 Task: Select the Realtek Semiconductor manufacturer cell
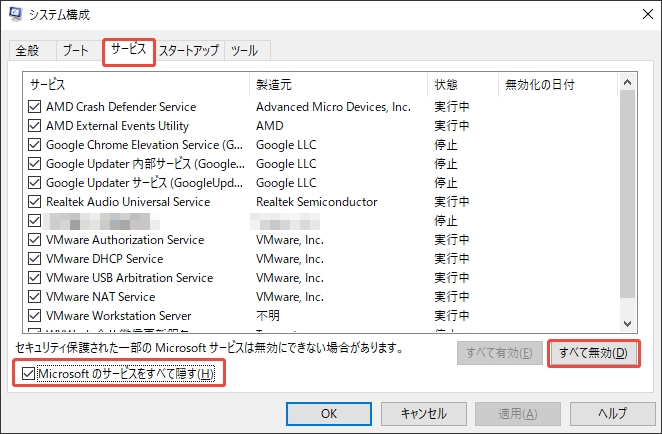pyautogui.click(x=317, y=202)
